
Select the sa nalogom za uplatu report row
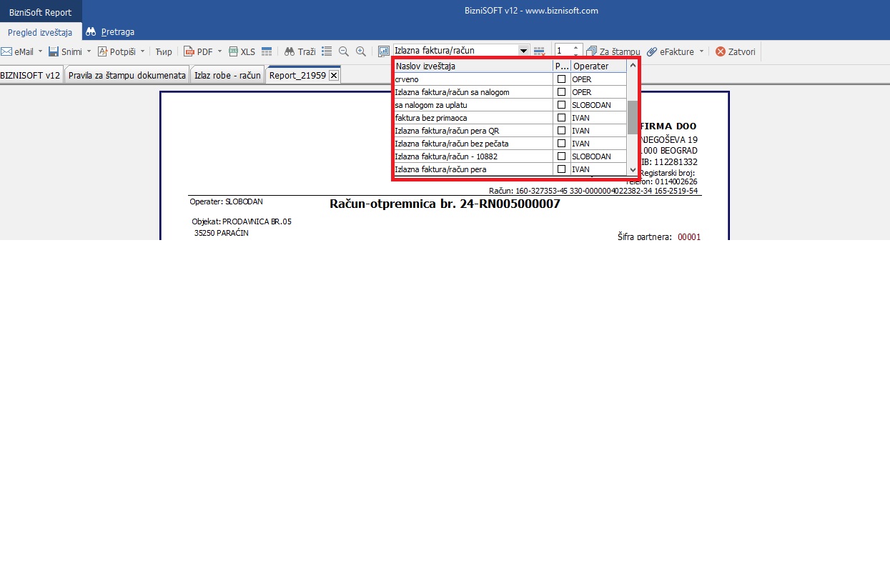pos(472,105)
